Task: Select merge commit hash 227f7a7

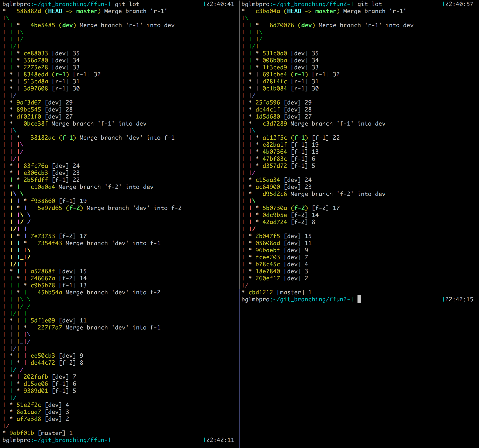Action: pos(50,328)
